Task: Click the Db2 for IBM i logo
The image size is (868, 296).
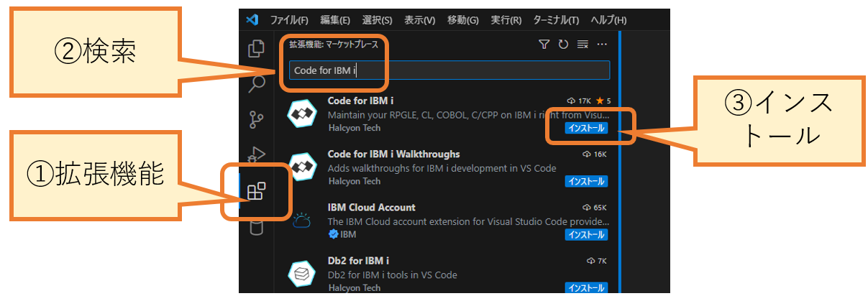Action: 301,274
